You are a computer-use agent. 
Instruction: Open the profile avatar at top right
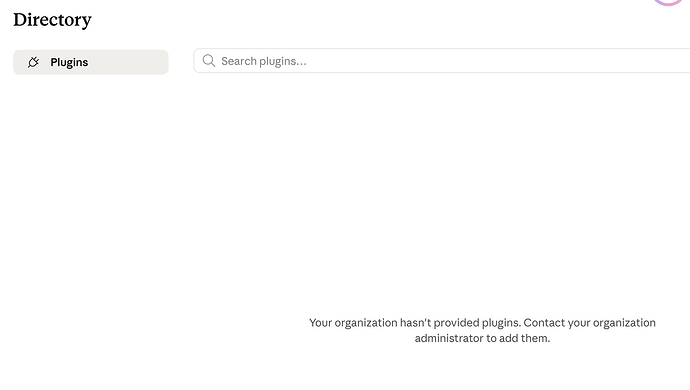(x=668, y=2)
